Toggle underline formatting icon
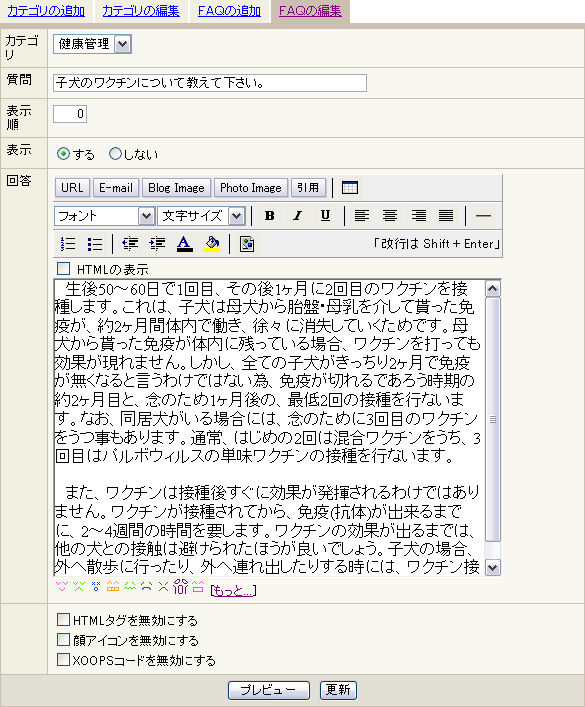 (325, 216)
